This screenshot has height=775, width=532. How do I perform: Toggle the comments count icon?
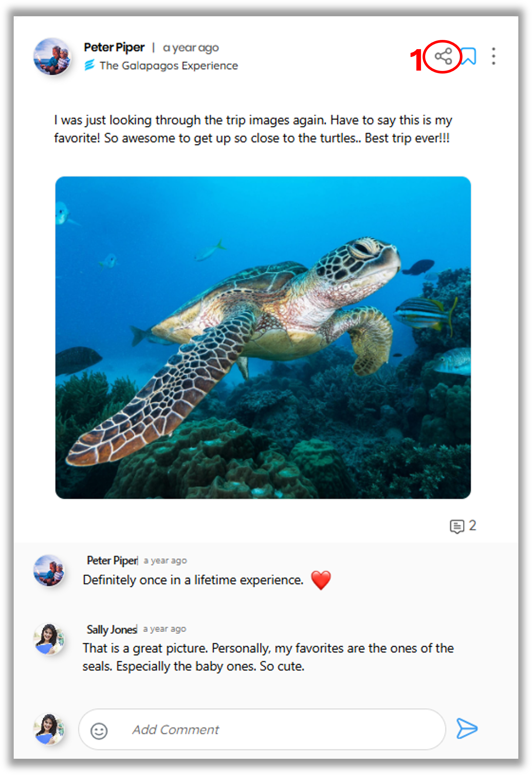tap(457, 526)
